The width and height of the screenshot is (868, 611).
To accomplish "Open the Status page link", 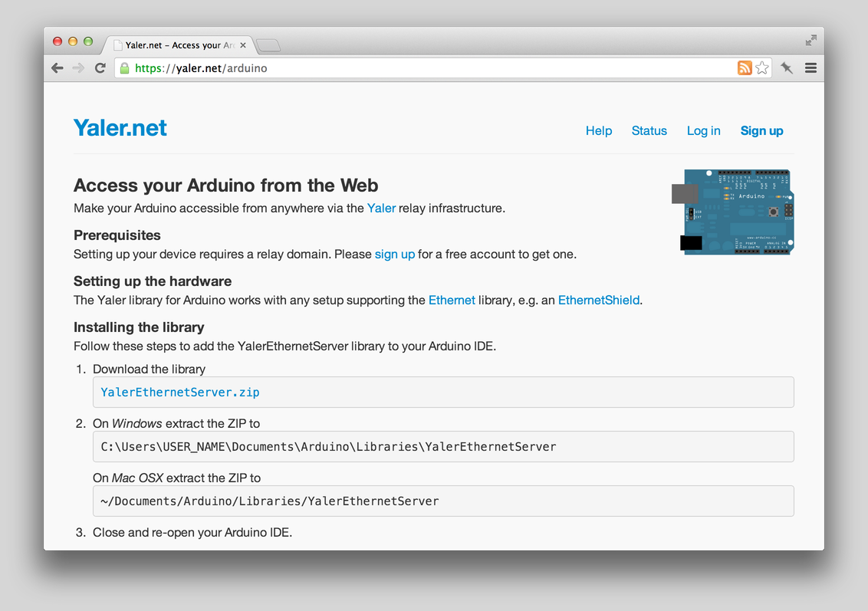I will pyautogui.click(x=649, y=130).
